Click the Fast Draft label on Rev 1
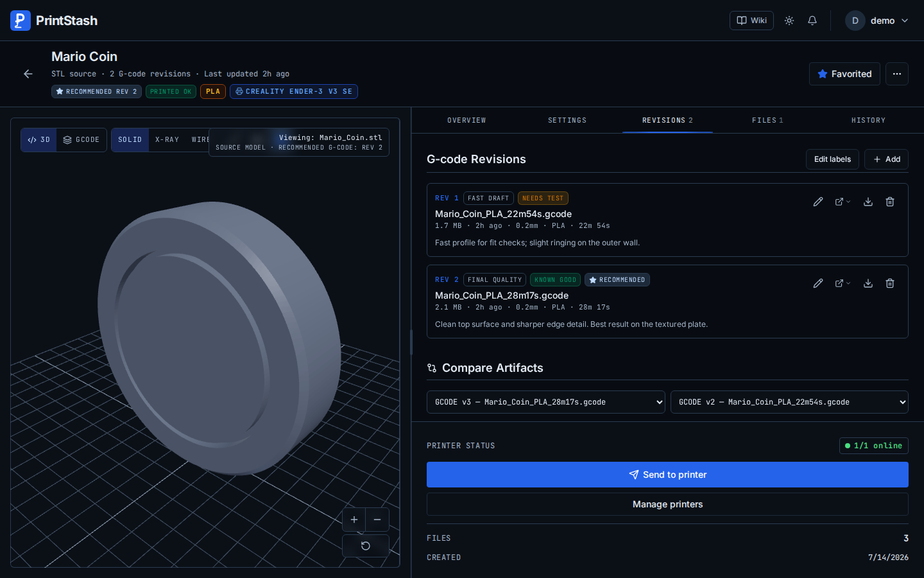This screenshot has height=578, width=924. tap(488, 198)
